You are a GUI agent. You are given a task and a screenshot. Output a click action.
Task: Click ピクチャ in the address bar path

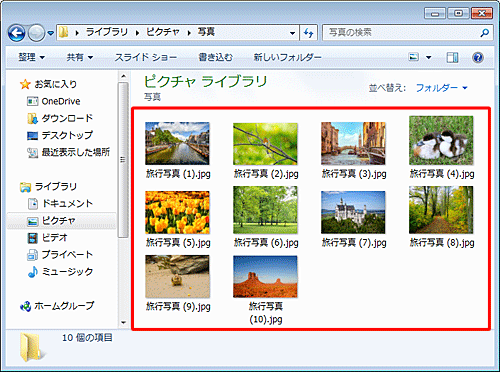[x=163, y=32]
